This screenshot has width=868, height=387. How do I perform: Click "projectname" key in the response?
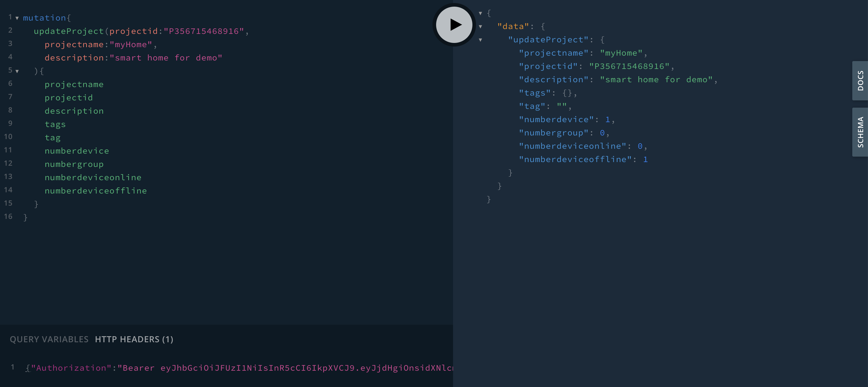point(554,53)
